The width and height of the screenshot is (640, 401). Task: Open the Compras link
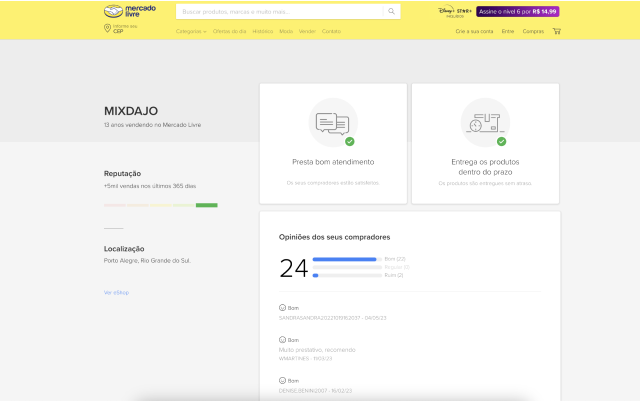point(533,31)
